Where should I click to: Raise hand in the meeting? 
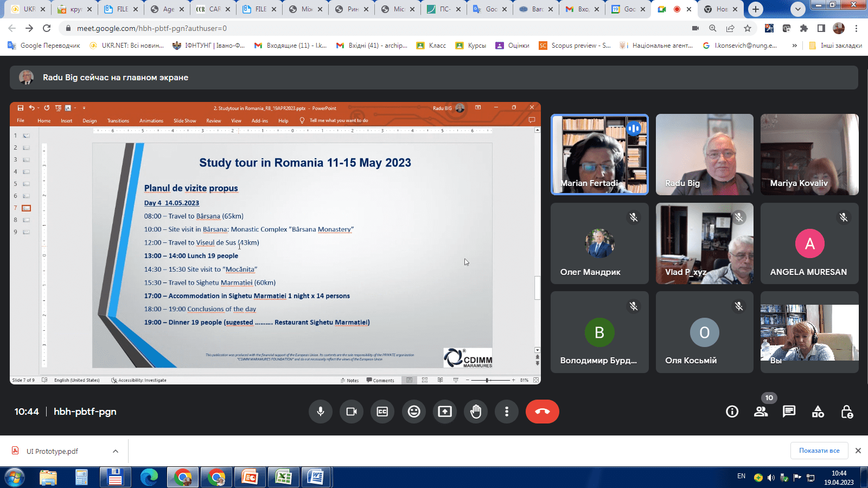click(x=476, y=412)
